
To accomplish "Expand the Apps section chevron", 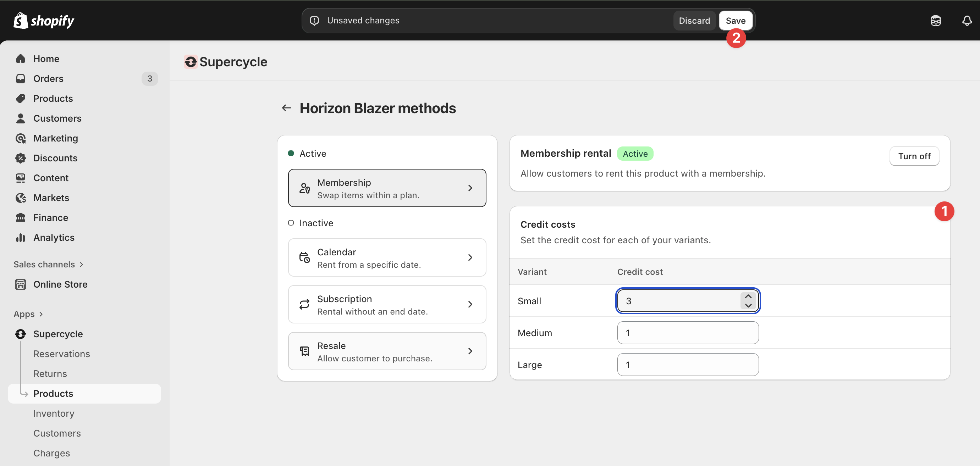I will (x=41, y=314).
